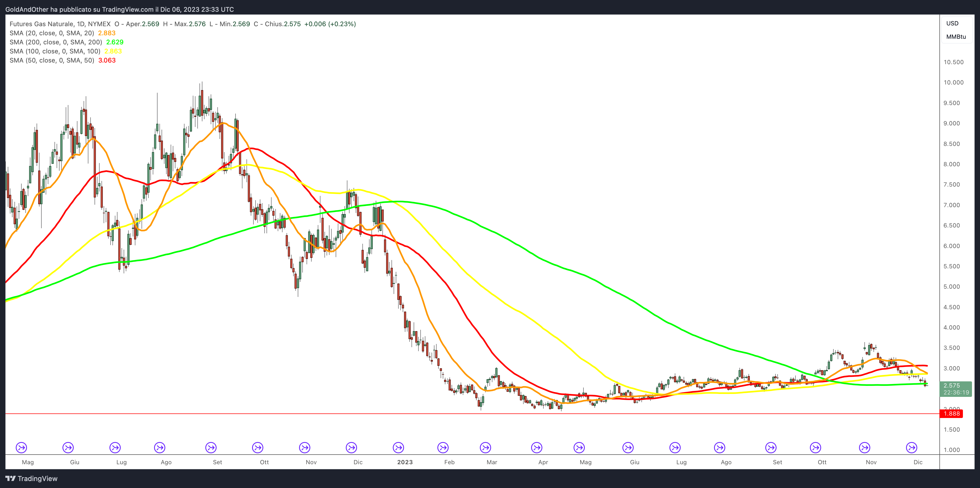Open the 1D timeframe selector
The image size is (980, 488).
80,24
